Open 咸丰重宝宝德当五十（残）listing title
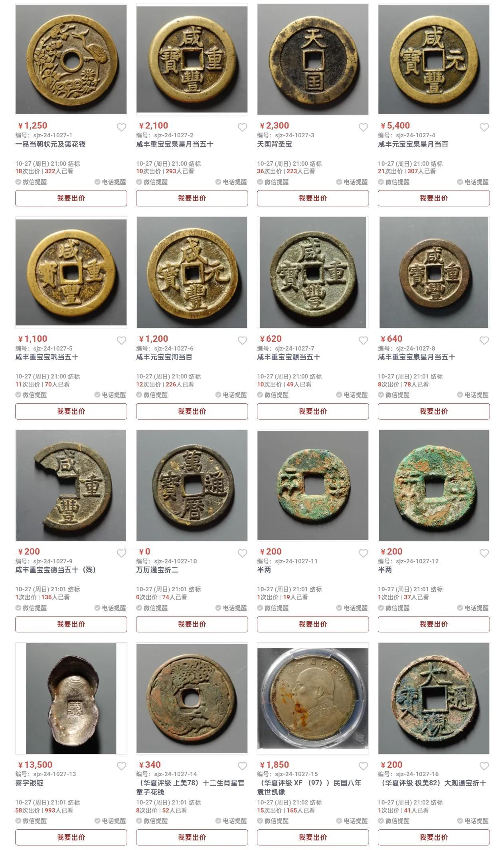 tap(55, 570)
